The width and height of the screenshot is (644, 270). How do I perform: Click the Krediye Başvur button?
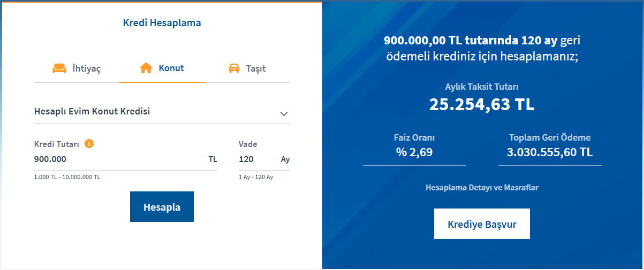point(482,224)
